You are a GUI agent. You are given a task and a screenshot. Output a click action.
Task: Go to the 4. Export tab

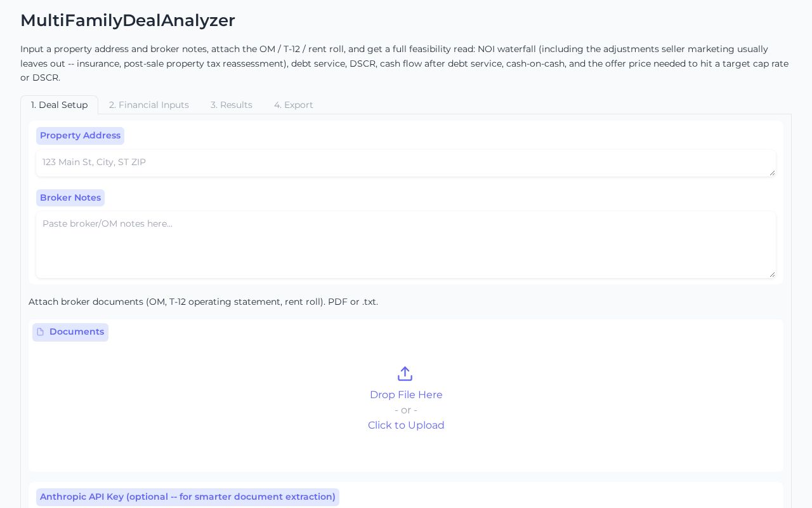294,105
